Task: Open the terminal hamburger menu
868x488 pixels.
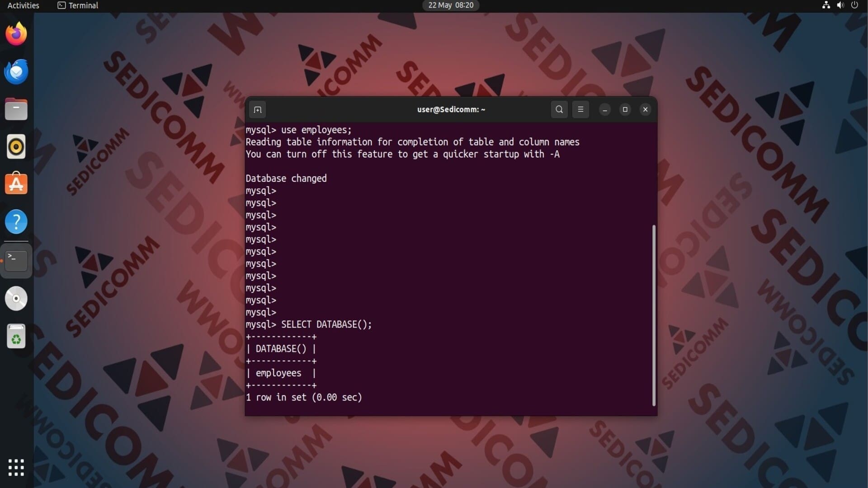Action: coord(580,109)
